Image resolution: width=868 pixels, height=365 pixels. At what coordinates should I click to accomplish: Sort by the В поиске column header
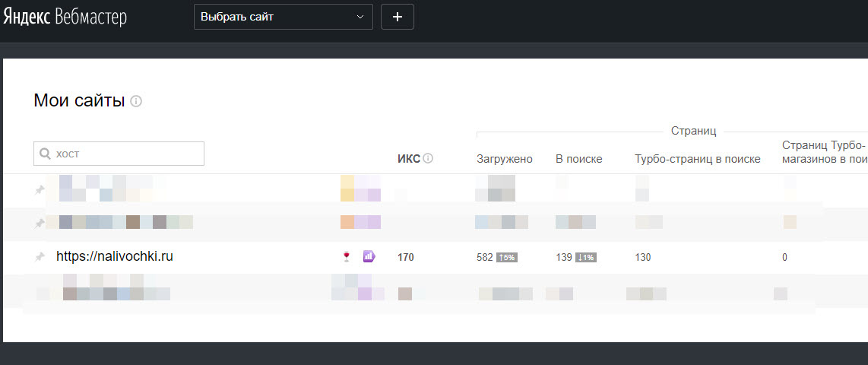578,159
